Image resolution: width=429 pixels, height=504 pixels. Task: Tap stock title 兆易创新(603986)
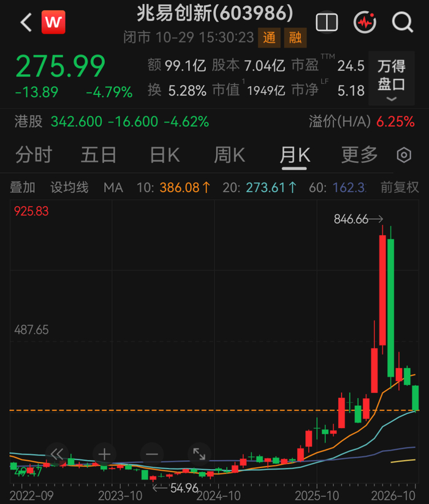point(215,13)
